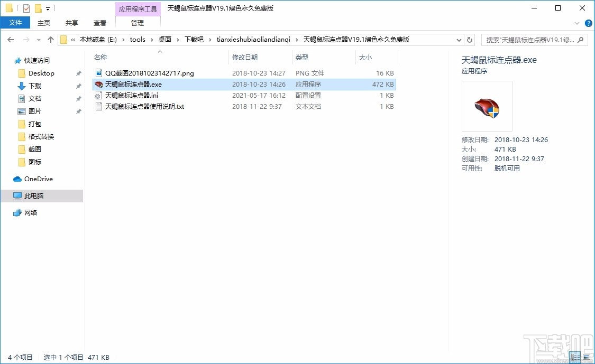Open the search magnifier icon
This screenshot has height=364, width=595.
coord(580,40)
